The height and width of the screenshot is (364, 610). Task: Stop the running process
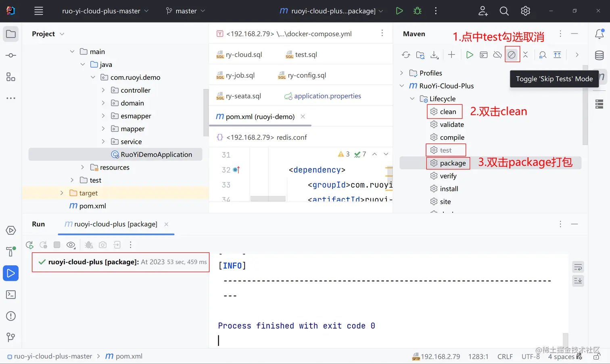tap(57, 245)
